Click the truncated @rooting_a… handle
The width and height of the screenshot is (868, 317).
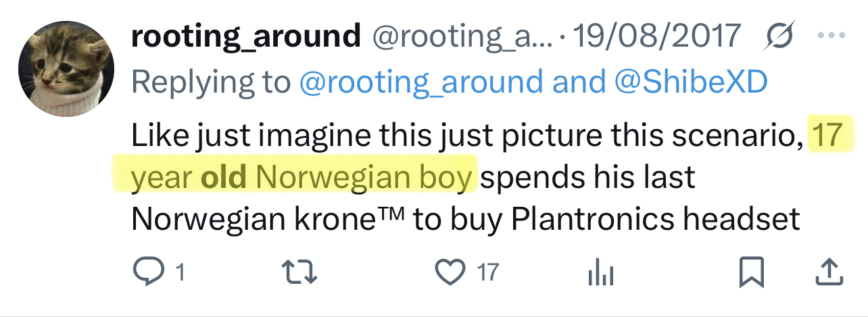[x=463, y=36]
